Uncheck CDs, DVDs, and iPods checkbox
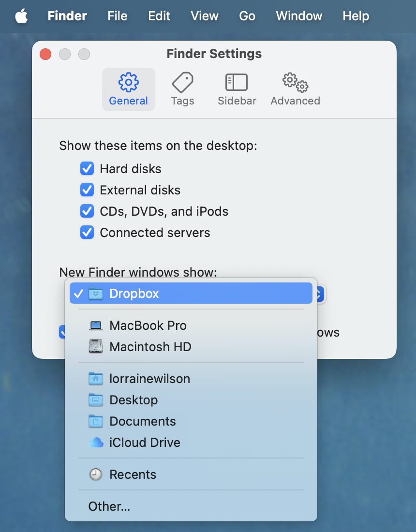416x532 pixels. pyautogui.click(x=87, y=211)
